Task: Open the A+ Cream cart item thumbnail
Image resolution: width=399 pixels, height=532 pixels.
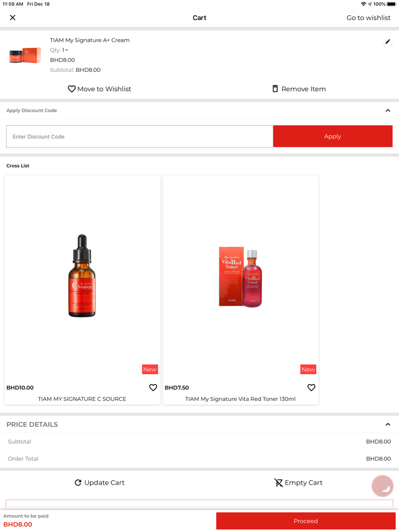Action: coord(25,55)
